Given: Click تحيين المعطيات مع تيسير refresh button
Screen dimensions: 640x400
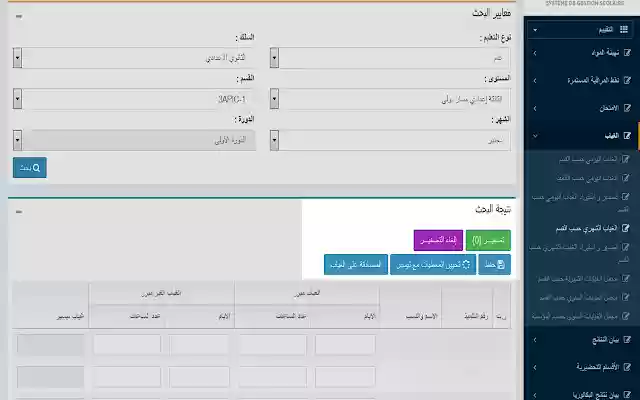Looking at the screenshot, I should click(x=433, y=264).
